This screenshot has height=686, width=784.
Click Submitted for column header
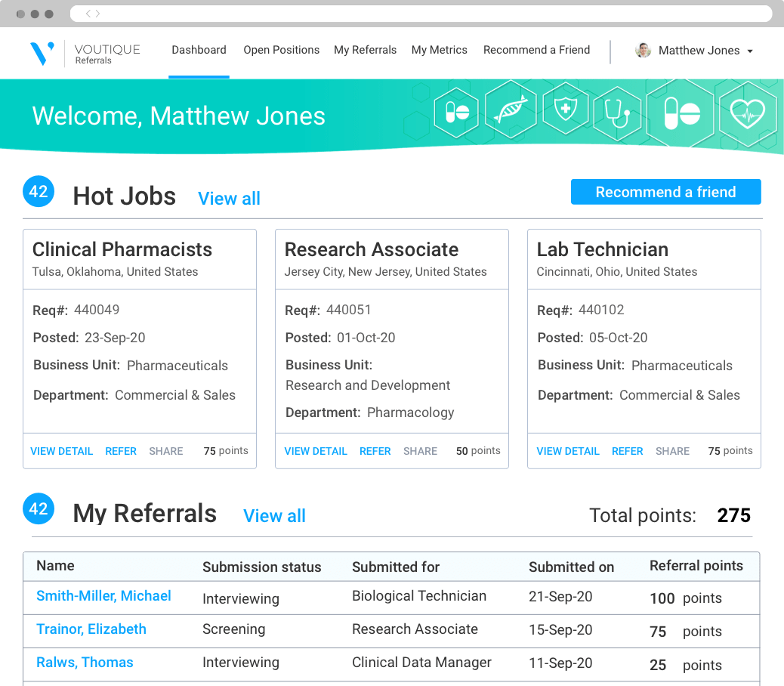396,567
